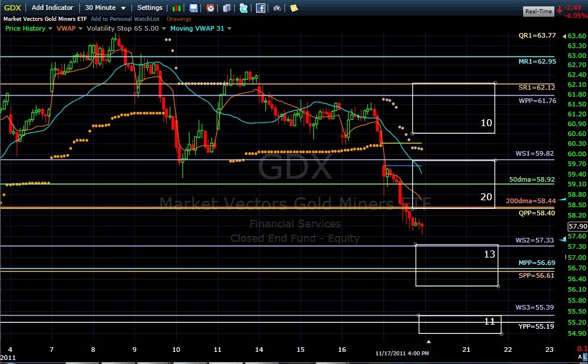The image size is (588, 364).
Task: Click the -2.44 net change value
Action: pyautogui.click(x=573, y=8)
